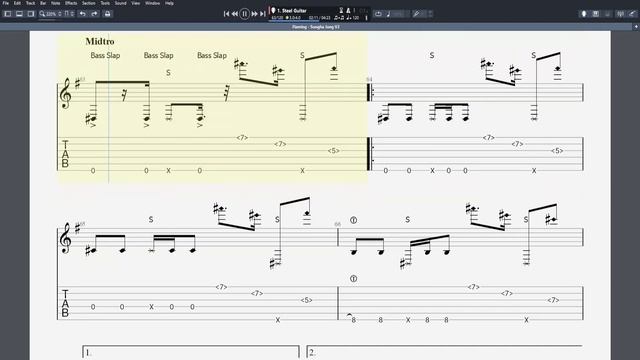Click the time signature indicator
Viewport: 640px width, 360px height.
[x=293, y=18]
